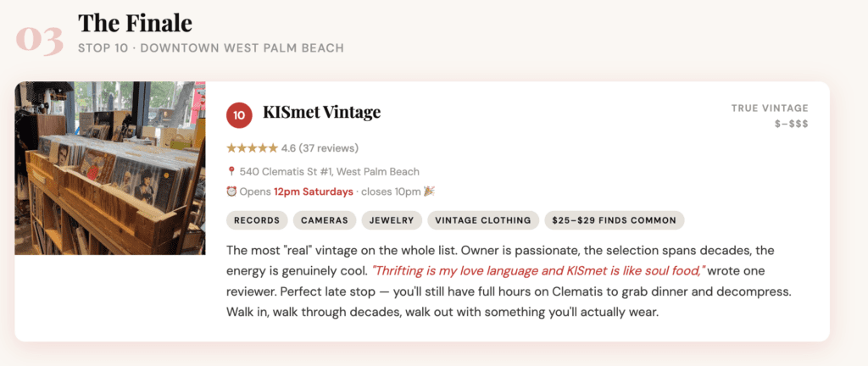Click the large 03 section number
The height and width of the screenshot is (366, 868).
pyautogui.click(x=40, y=41)
